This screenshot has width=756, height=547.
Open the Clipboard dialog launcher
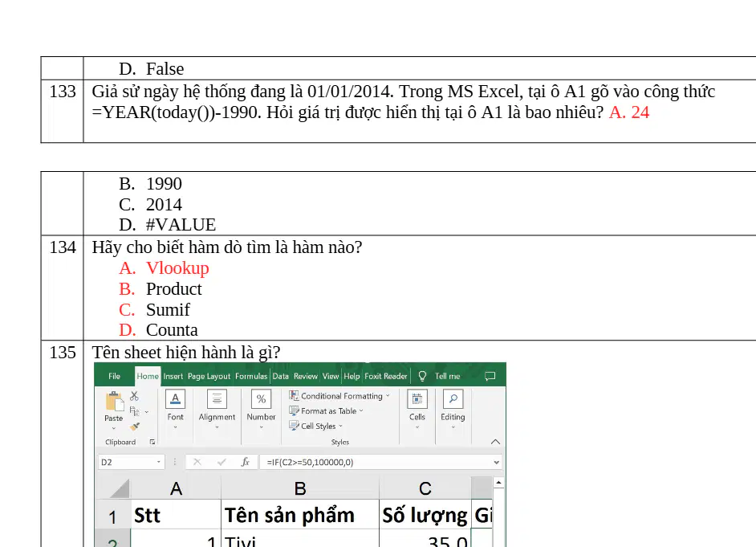click(x=152, y=442)
